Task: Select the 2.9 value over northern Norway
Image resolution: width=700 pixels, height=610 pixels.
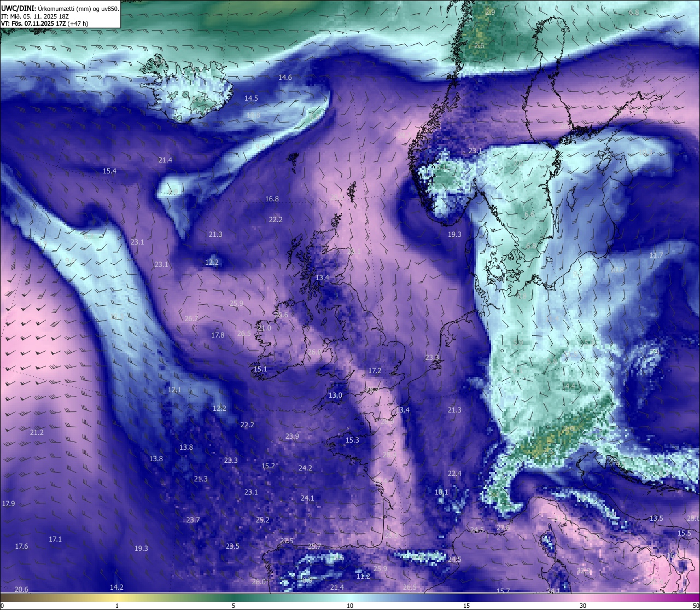Action: 490,12
